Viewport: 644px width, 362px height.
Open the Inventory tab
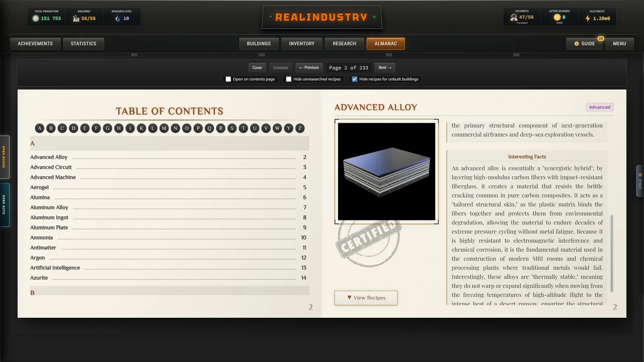[301, 43]
